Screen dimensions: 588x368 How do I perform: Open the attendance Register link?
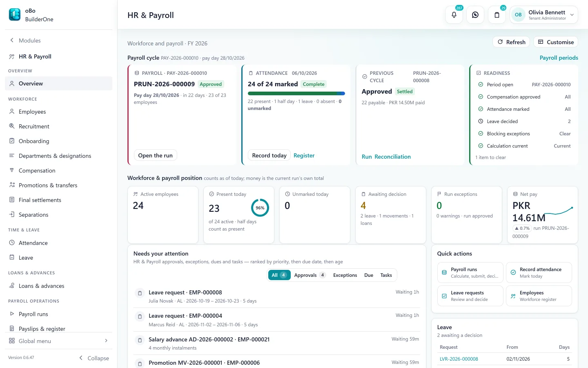point(304,155)
